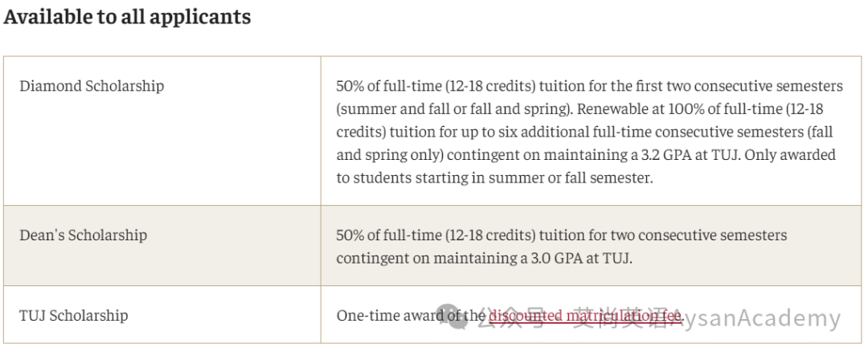
Task: Click 'Only awarded' text in Diamond description
Action: pyautogui.click(x=789, y=156)
